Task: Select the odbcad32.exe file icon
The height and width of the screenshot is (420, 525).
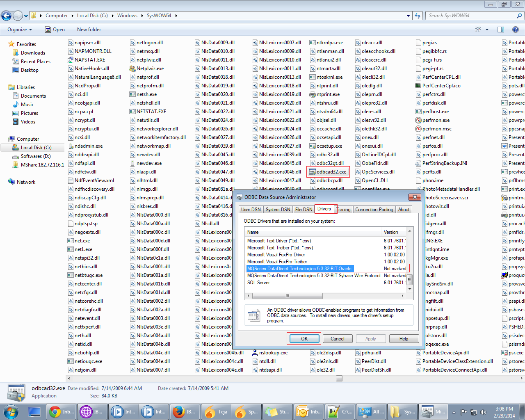Action: (x=313, y=172)
